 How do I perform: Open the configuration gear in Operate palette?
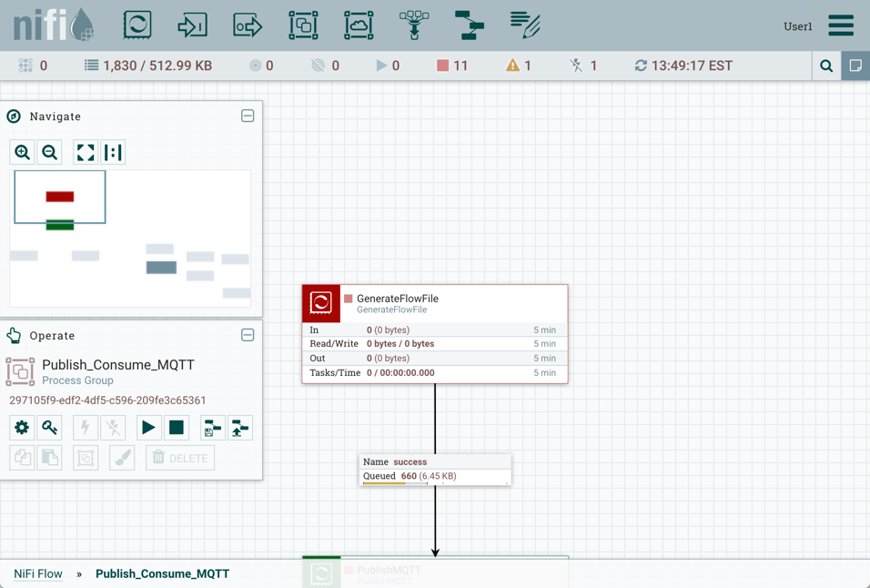tap(22, 428)
